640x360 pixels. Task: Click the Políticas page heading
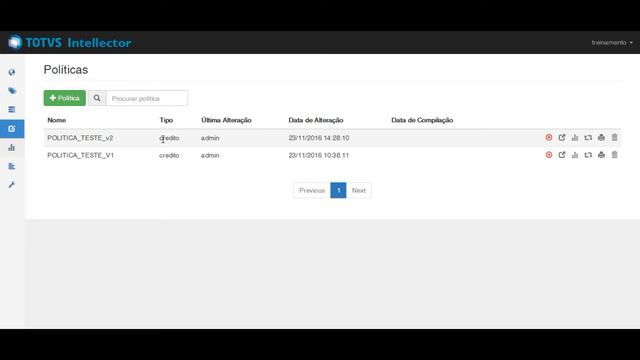pos(66,70)
